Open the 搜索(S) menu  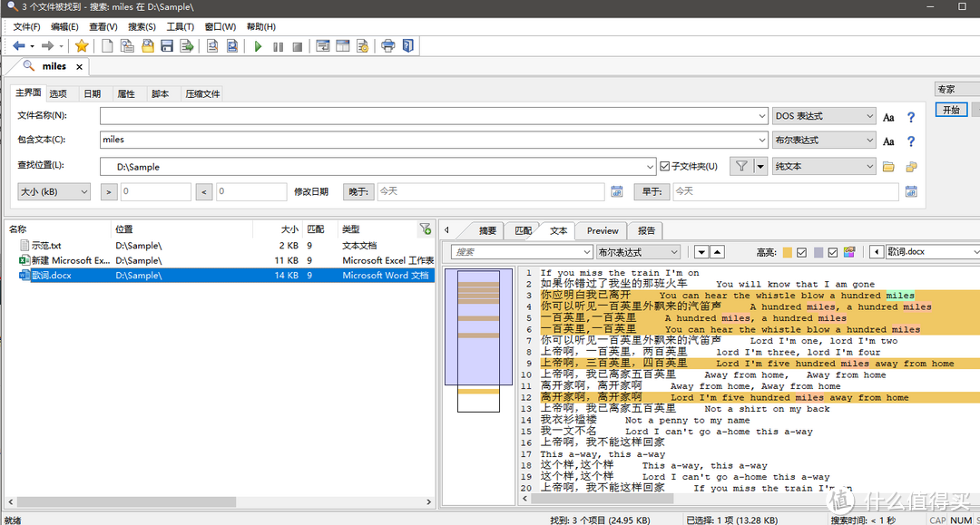[142, 27]
